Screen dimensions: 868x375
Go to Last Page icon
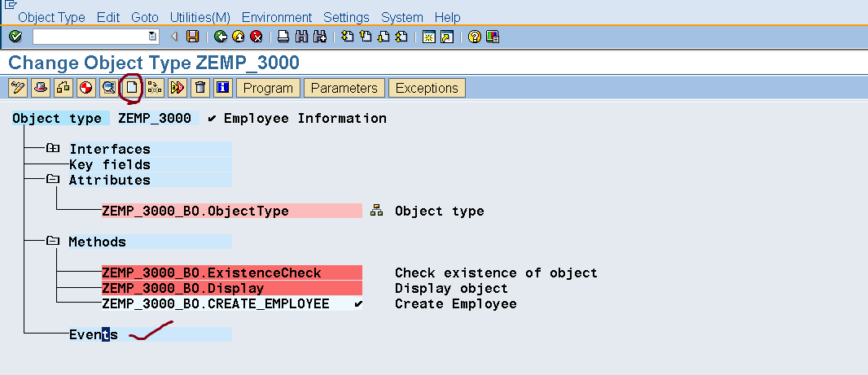(x=402, y=37)
